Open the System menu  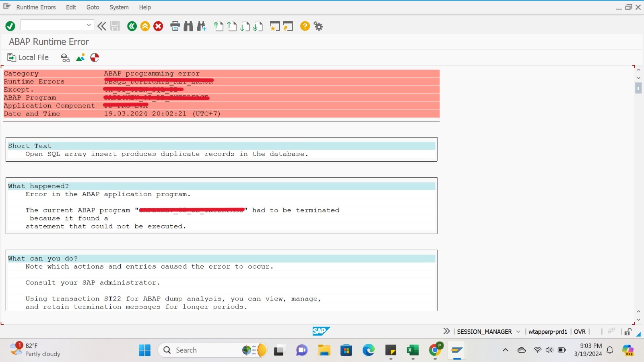(x=119, y=7)
